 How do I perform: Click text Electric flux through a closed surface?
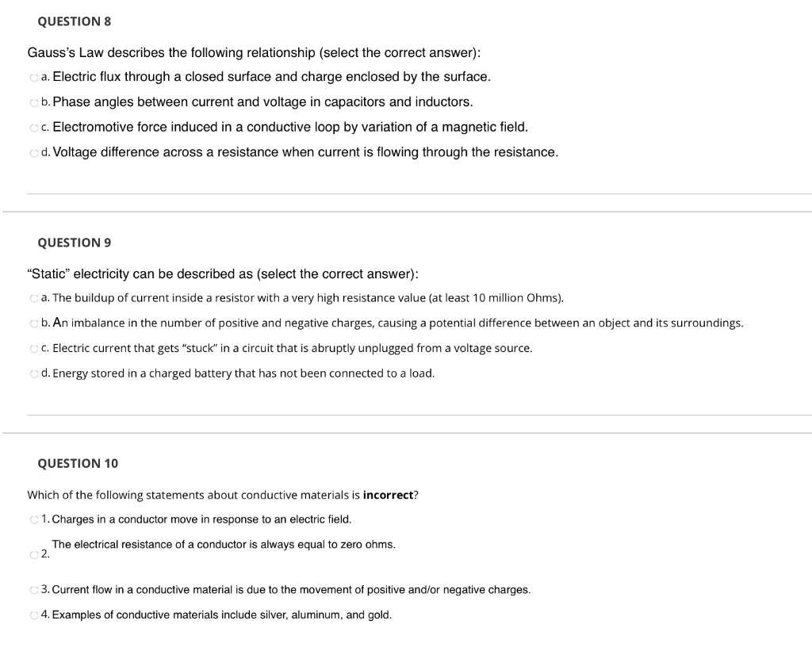click(163, 77)
